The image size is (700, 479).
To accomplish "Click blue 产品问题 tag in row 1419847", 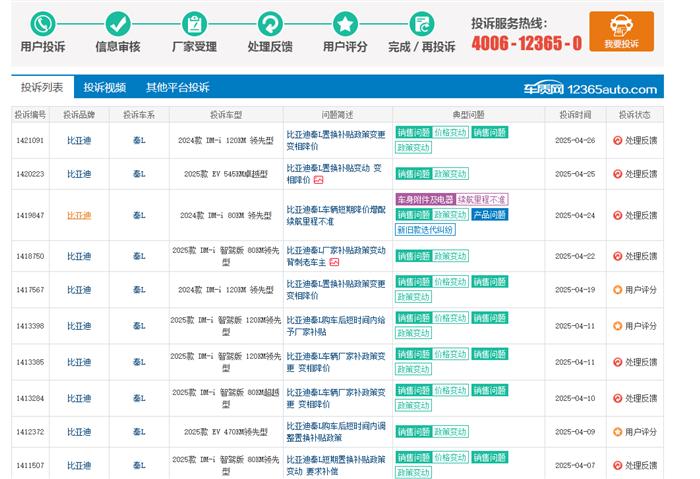I will click(489, 215).
